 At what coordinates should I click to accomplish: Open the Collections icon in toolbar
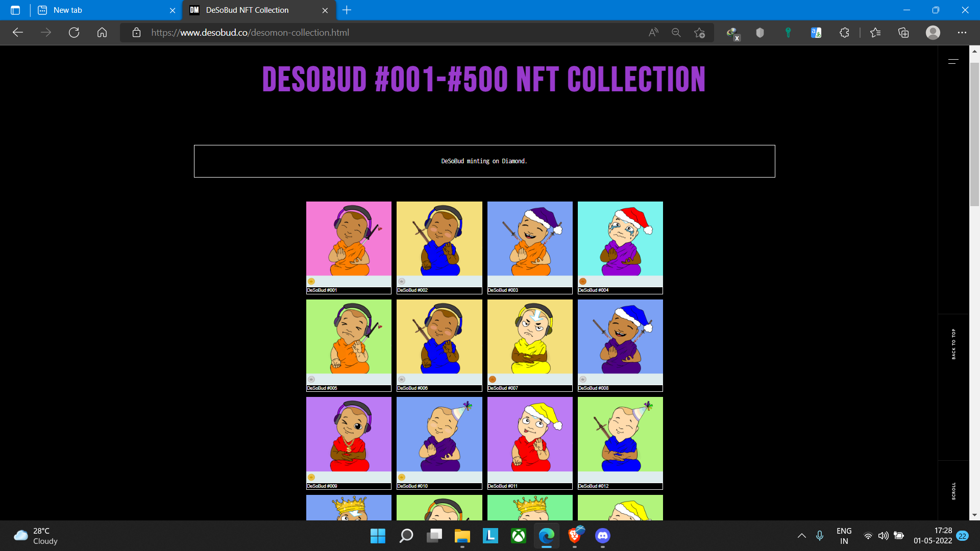(x=903, y=33)
